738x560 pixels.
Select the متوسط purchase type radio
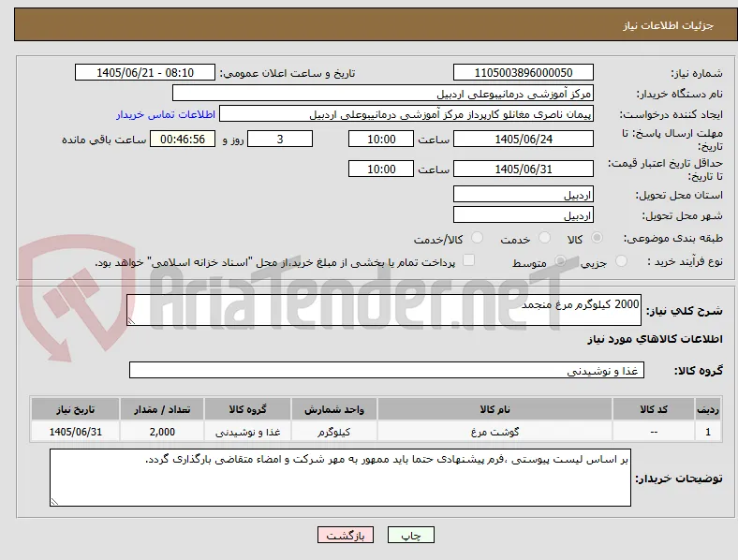[560, 260]
